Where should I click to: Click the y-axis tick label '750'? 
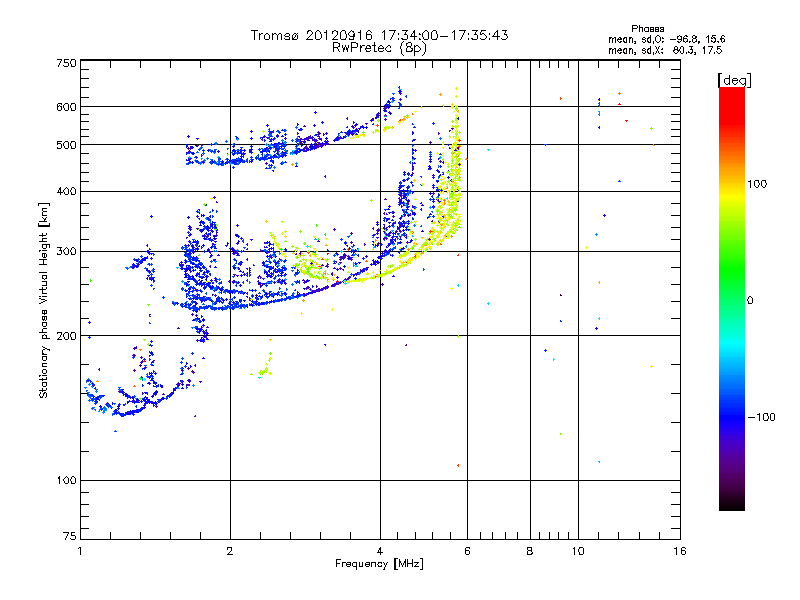coord(66,63)
